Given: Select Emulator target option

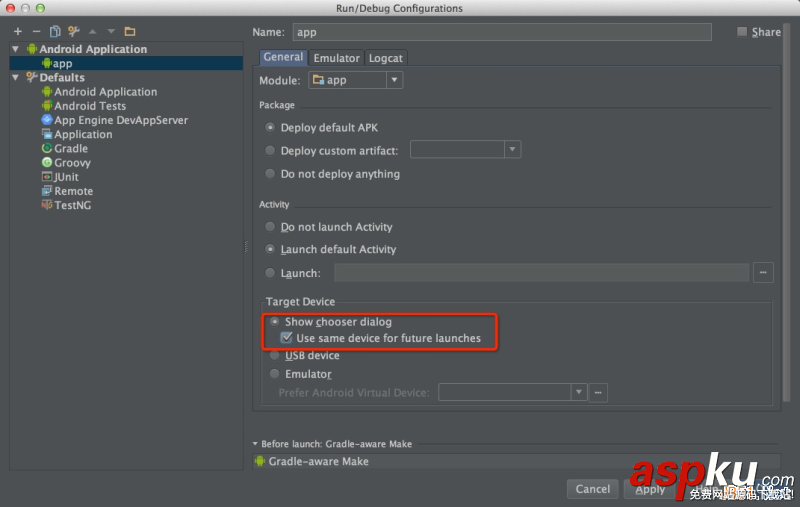Looking at the screenshot, I should (274, 374).
